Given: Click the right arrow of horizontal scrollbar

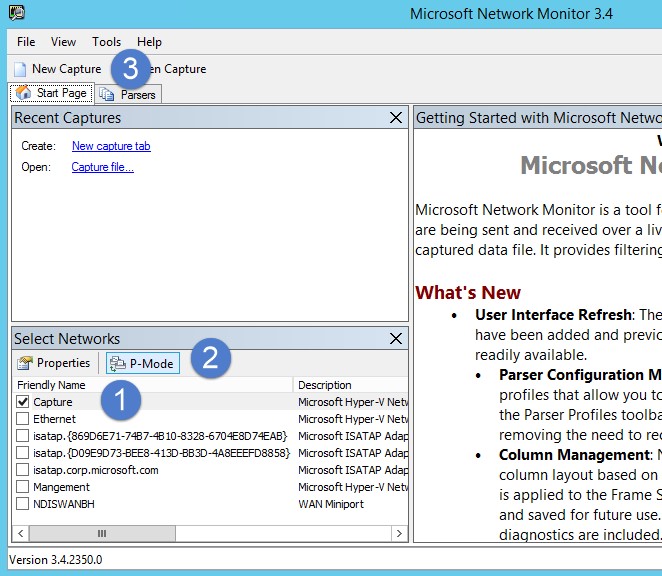Looking at the screenshot, I should coord(399,533).
